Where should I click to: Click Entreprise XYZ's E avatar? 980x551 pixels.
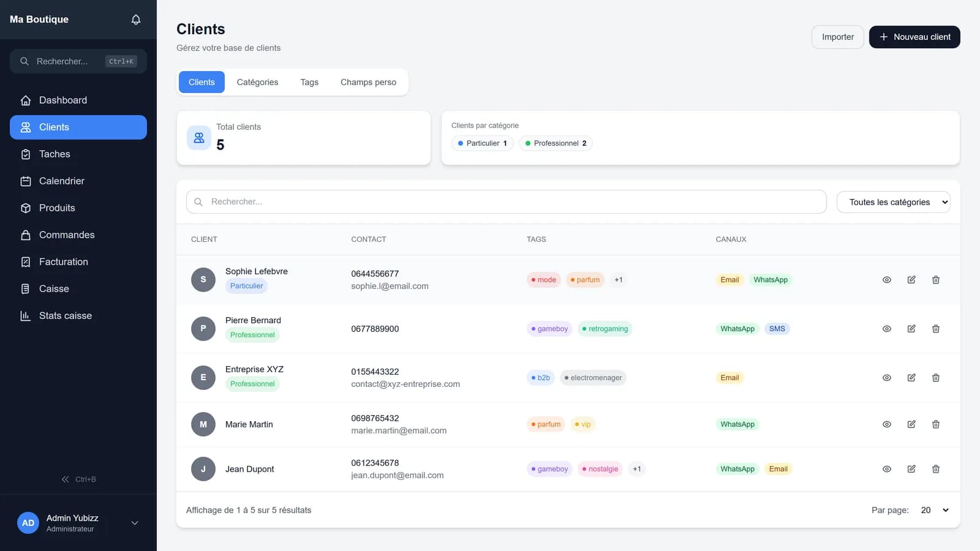point(203,378)
